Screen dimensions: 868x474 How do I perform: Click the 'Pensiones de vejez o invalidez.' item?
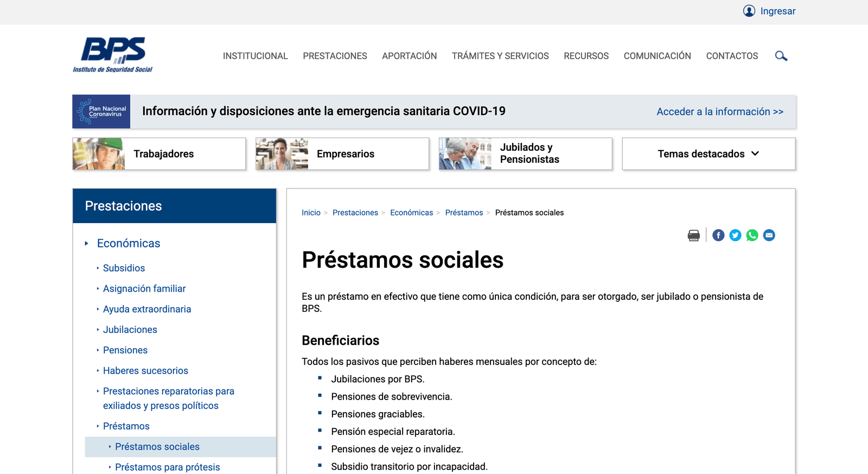coord(397,449)
